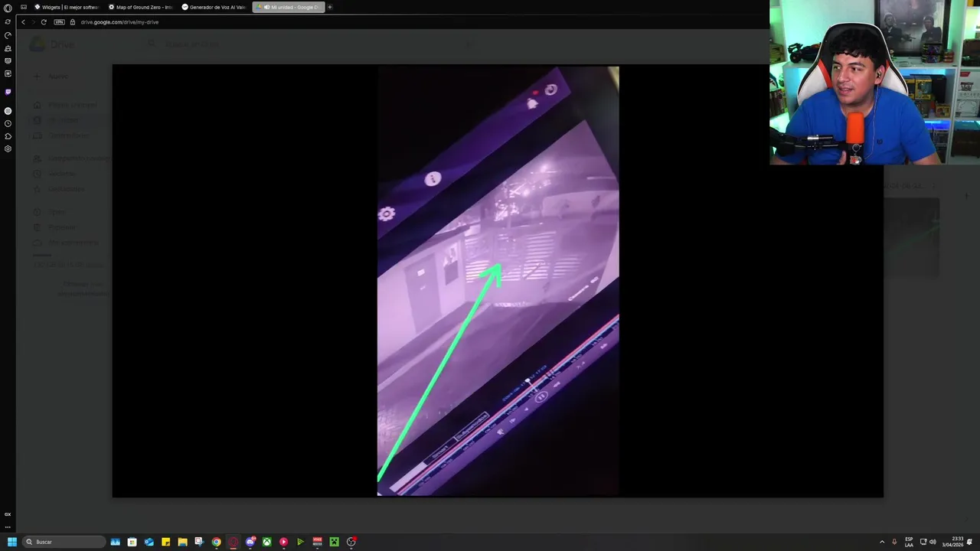Click the padlock site info icon

point(73,22)
